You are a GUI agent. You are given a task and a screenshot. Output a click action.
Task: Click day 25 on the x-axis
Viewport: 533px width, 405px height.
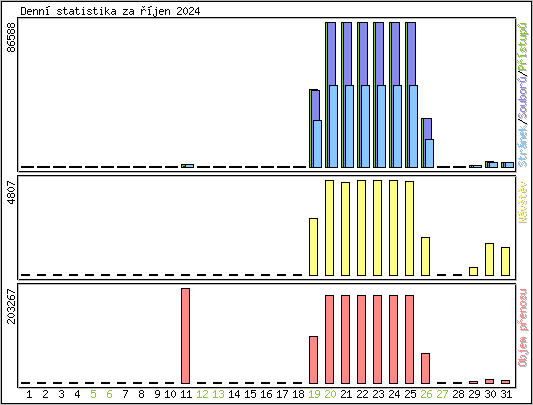point(410,394)
